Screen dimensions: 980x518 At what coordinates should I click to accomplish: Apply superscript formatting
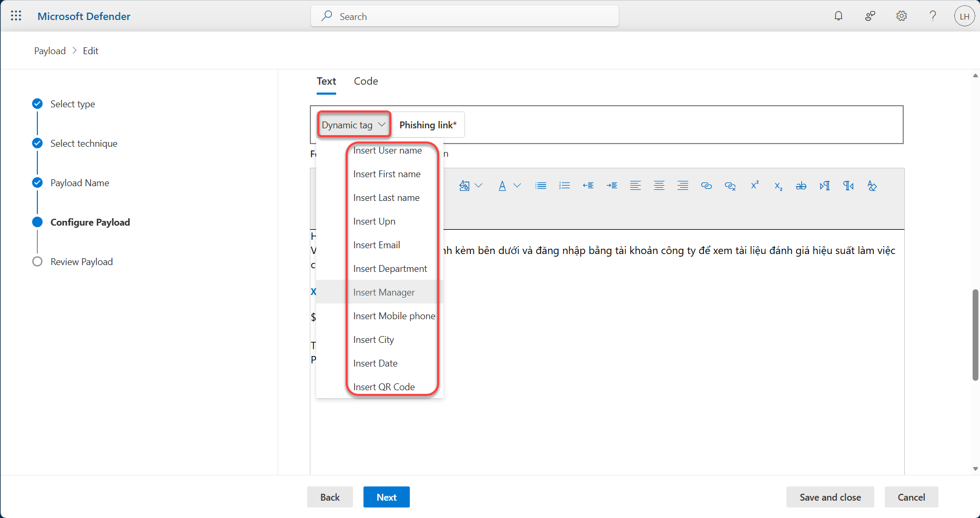754,185
